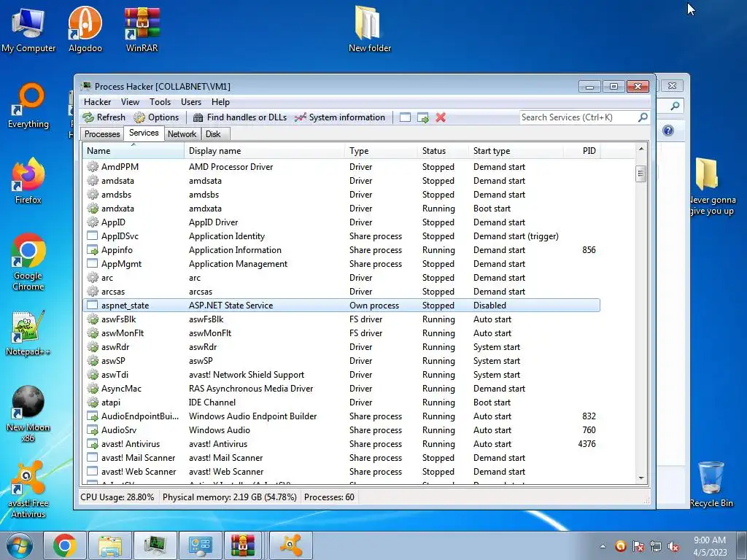Click the AppIDSvc service icon

pos(93,236)
